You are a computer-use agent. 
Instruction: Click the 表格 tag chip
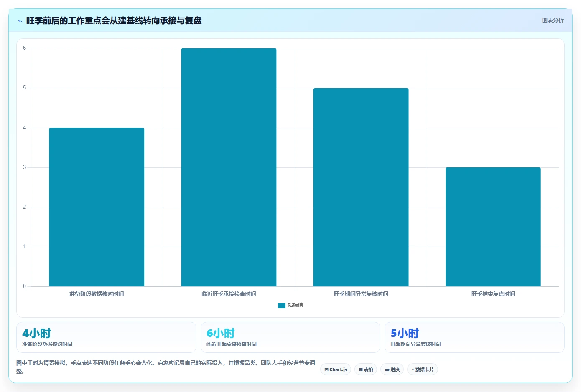point(366,369)
